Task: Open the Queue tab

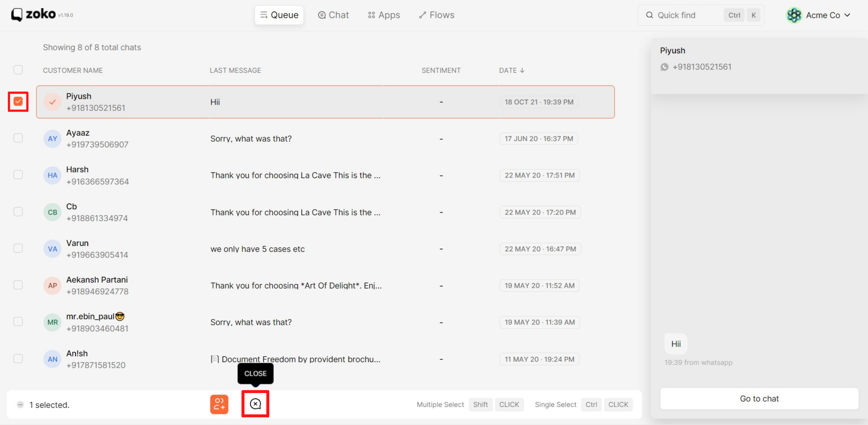Action: coord(279,15)
